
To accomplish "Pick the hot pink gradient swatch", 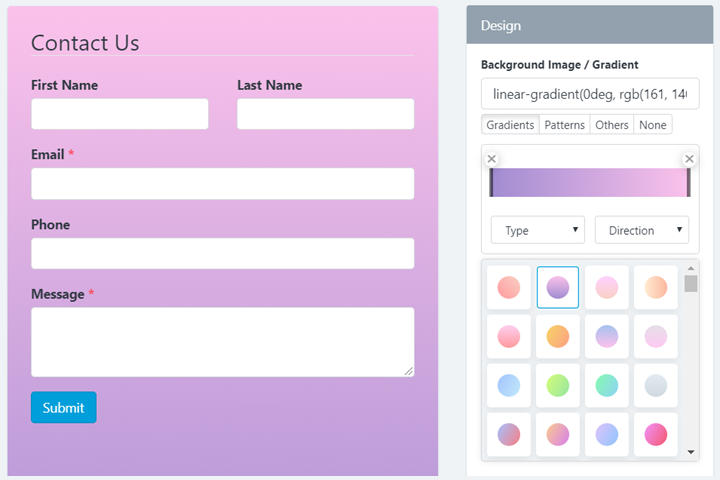I will [656, 434].
